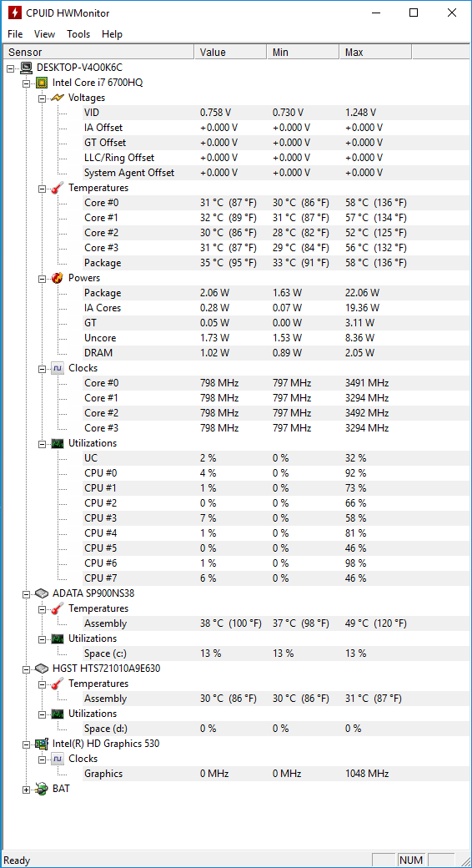Click the ADATA SP900NS38 drive icon
472x868 pixels.
[x=42, y=593]
